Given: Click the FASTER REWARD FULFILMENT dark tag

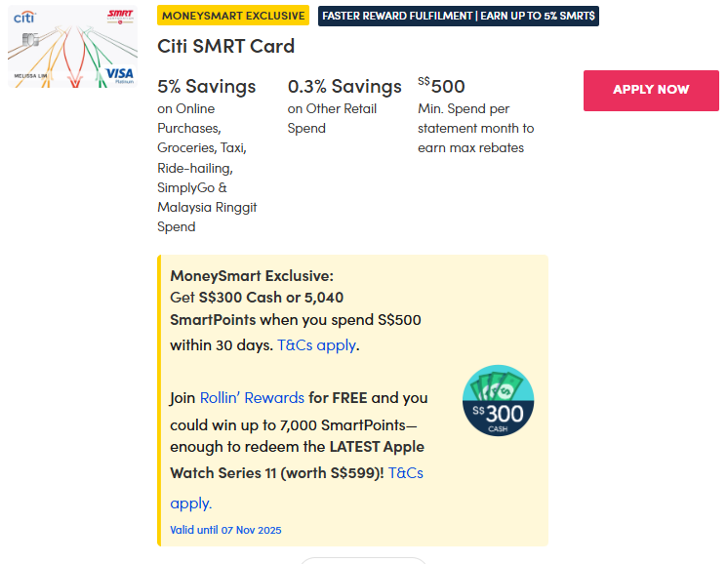Looking at the screenshot, I should (x=459, y=16).
